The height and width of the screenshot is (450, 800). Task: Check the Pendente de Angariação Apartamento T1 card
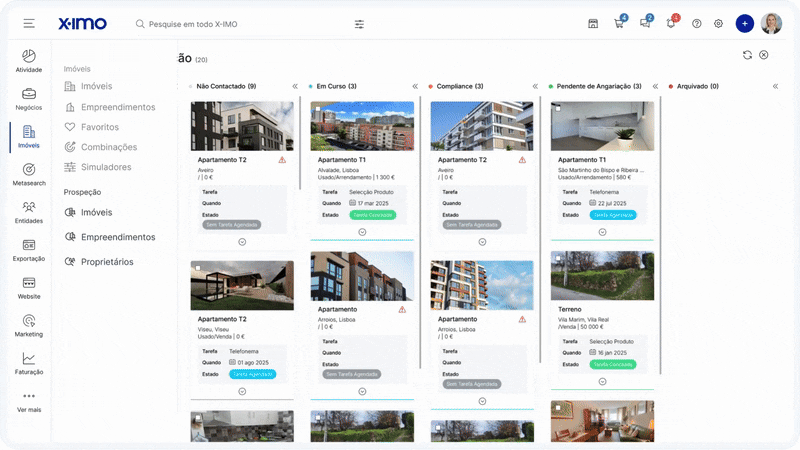click(x=558, y=108)
